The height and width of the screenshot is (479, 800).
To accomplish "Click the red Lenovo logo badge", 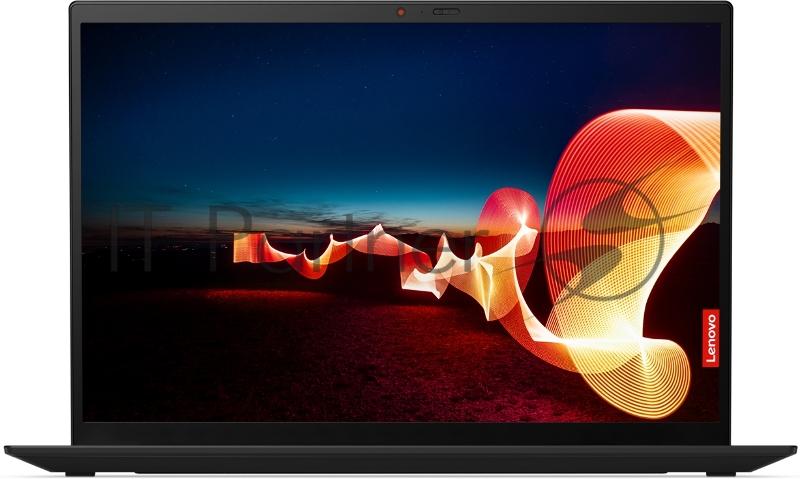I will coord(710,338).
